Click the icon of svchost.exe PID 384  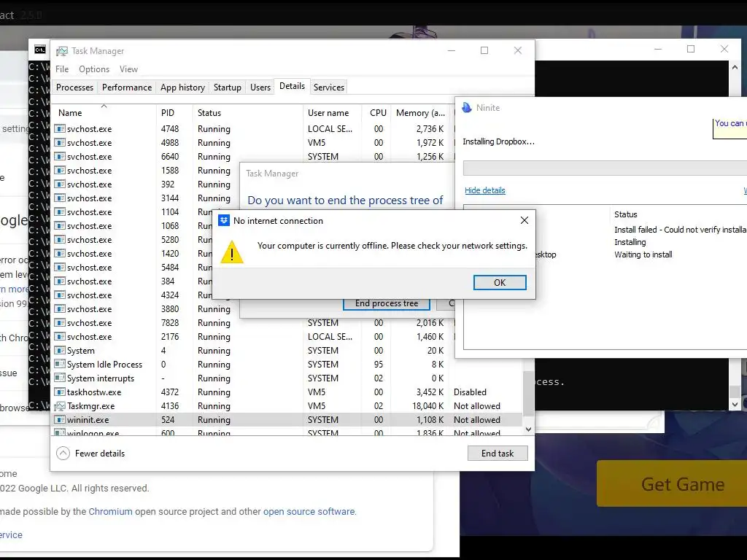pyautogui.click(x=60, y=281)
